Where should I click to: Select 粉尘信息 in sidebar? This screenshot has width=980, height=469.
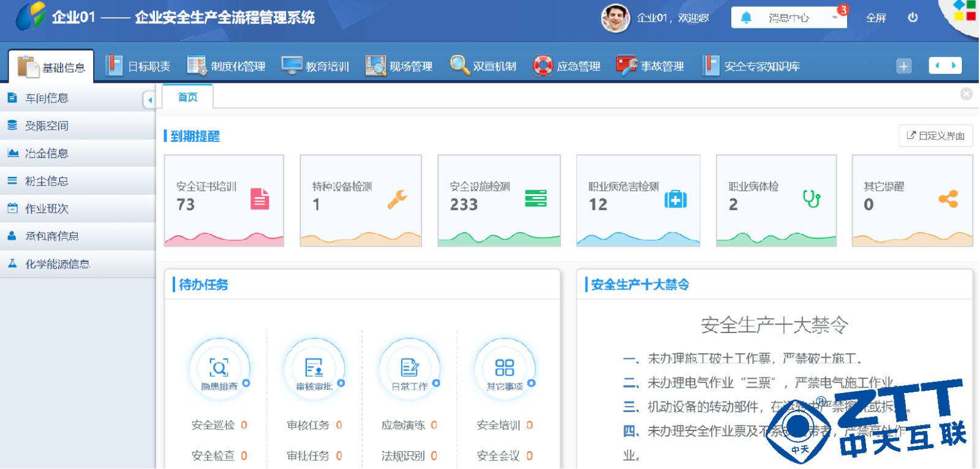(77, 181)
